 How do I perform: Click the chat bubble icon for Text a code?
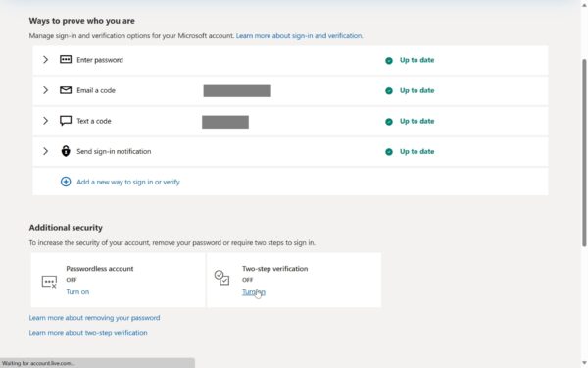tap(66, 121)
